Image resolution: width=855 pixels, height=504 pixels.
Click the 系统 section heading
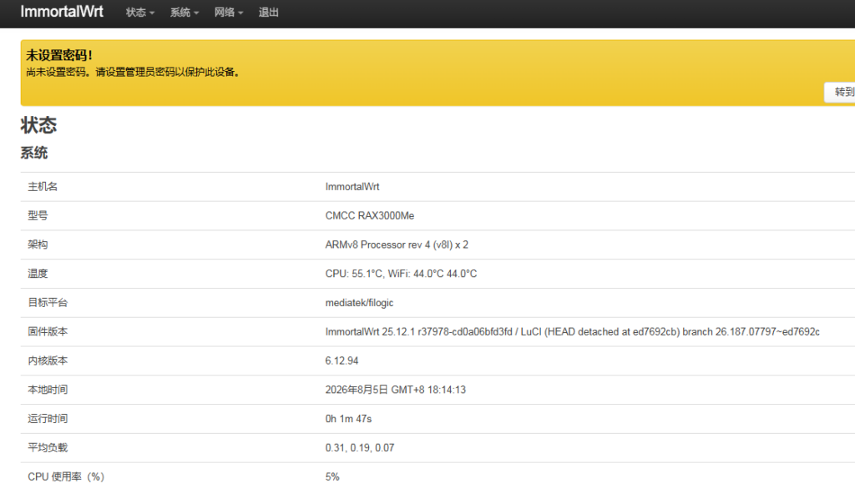click(33, 153)
